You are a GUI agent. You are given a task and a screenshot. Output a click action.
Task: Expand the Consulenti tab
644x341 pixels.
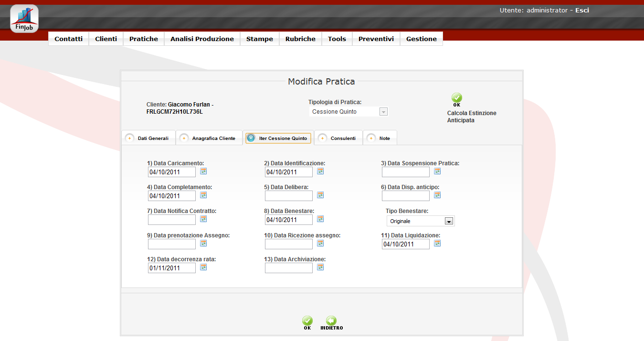338,138
